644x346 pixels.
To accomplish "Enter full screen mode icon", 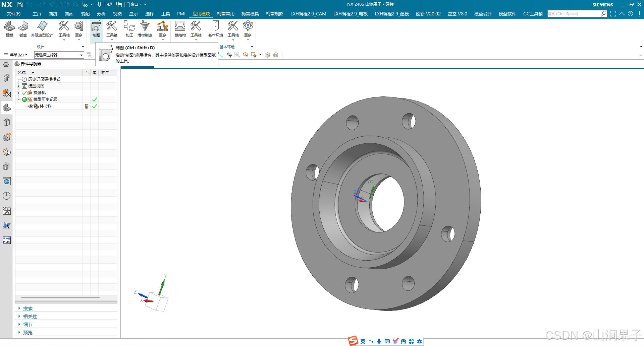I will pyautogui.click(x=613, y=14).
